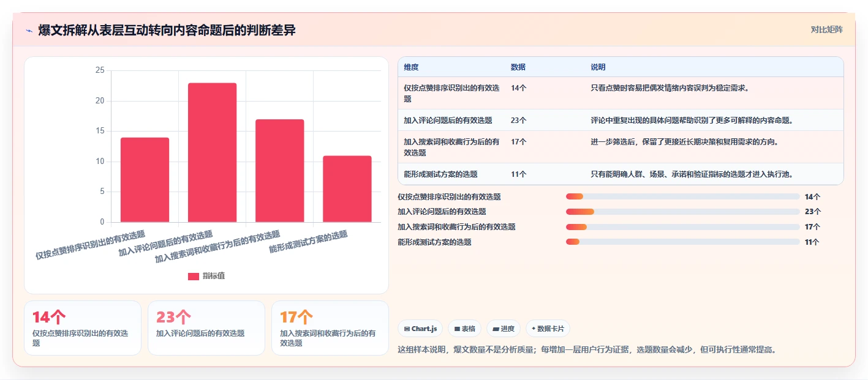Screen dimensions: 868x380
Task: Click description starting 只有能明确人群
Action: (x=692, y=174)
